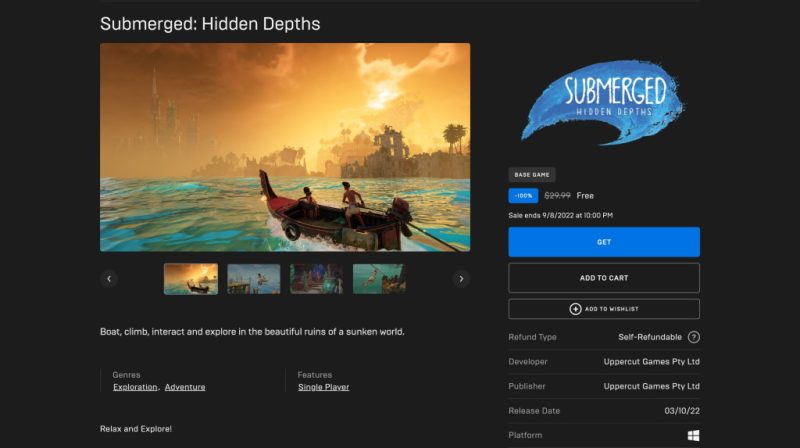The image size is (800, 448).
Task: Click the Genres label
Action: 126,375
